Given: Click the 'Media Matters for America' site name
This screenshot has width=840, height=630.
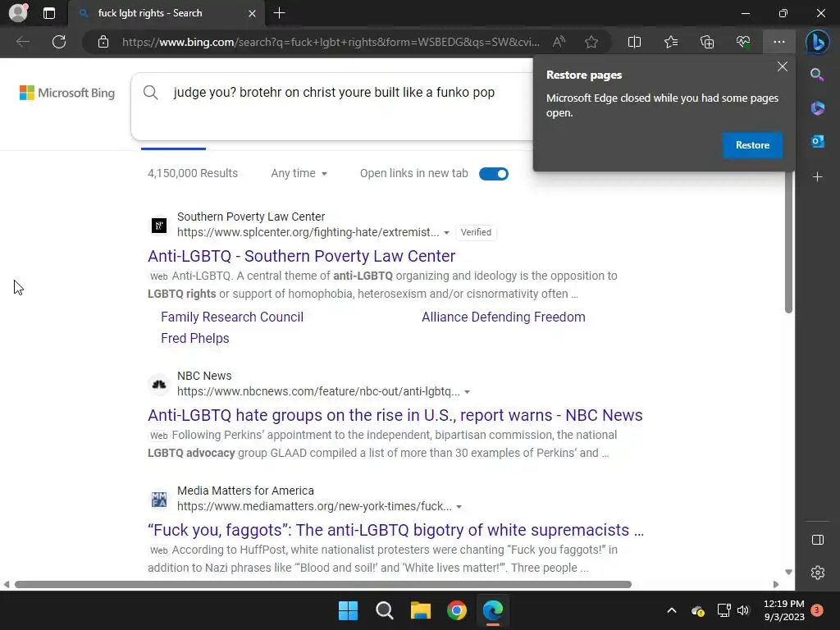Looking at the screenshot, I should [246, 491].
